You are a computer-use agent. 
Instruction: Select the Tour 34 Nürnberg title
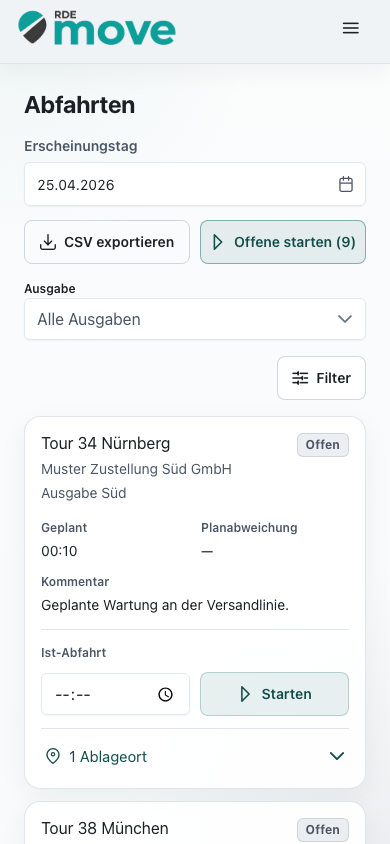(x=106, y=444)
